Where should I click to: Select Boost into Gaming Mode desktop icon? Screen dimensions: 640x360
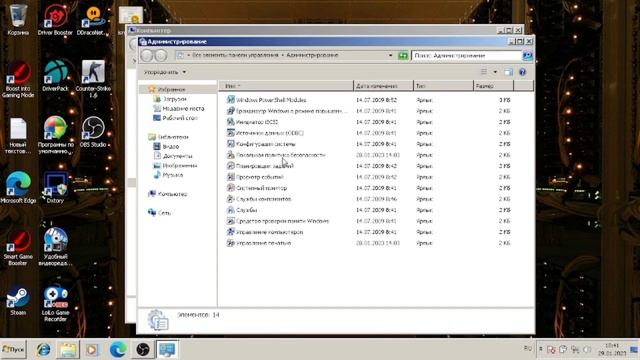click(18, 80)
